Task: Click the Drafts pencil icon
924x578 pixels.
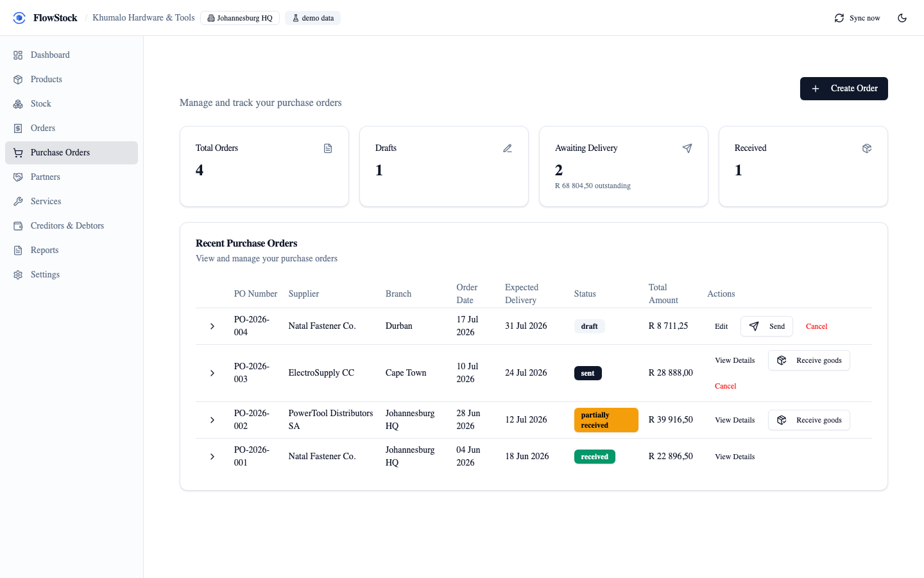Action: [508, 148]
